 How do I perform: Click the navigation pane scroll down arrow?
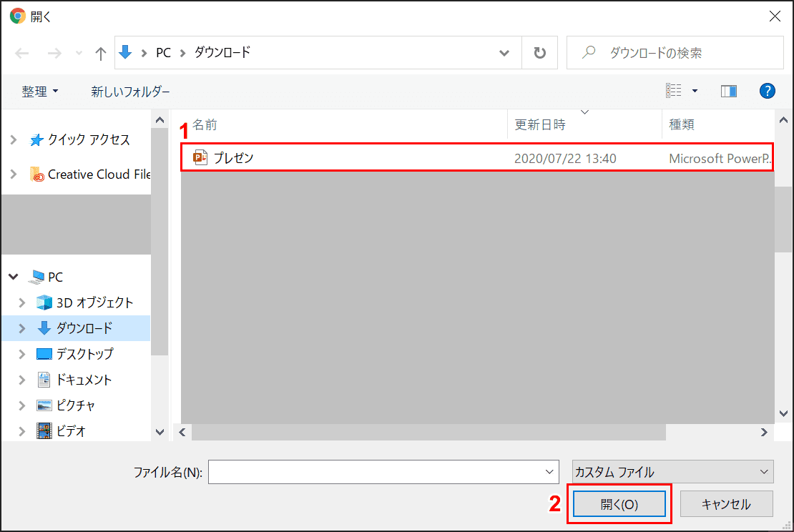click(x=160, y=433)
